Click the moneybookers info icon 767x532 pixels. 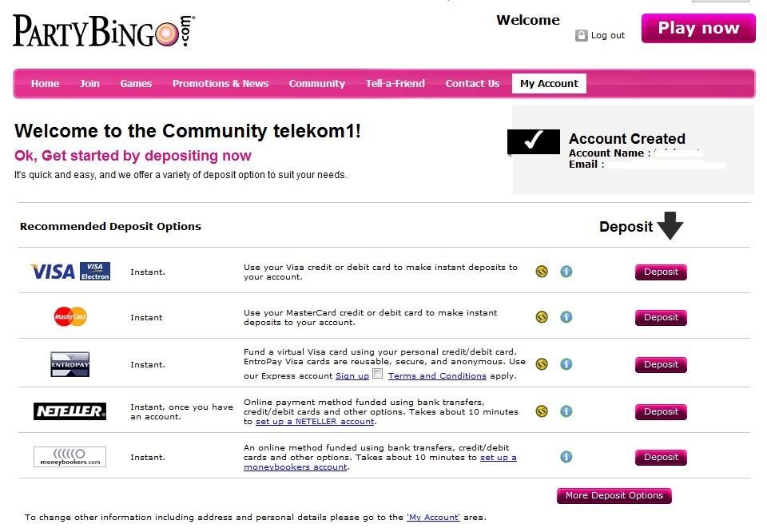[566, 457]
